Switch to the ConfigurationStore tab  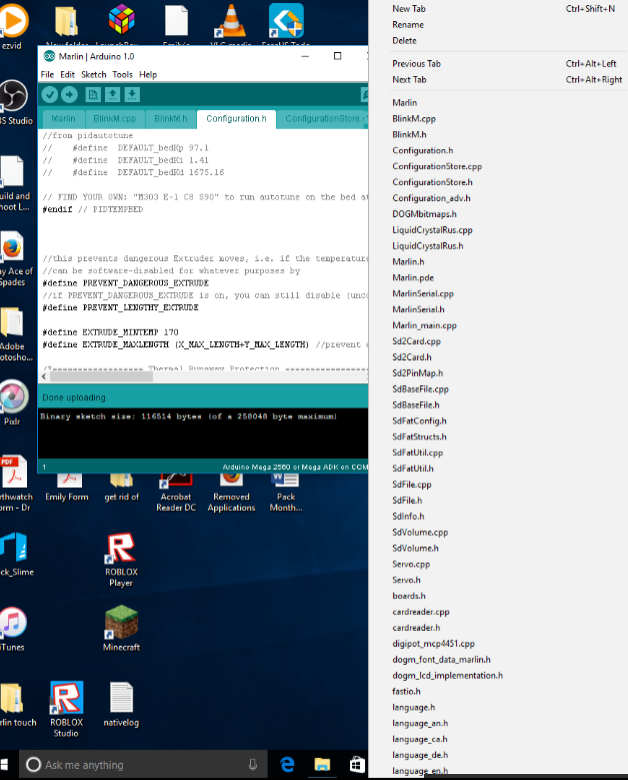(x=322, y=119)
